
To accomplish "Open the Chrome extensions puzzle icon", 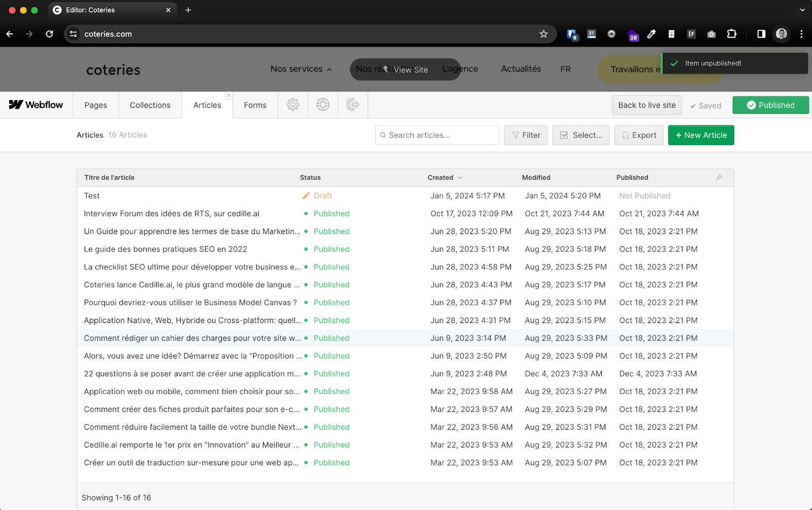I will (731, 34).
